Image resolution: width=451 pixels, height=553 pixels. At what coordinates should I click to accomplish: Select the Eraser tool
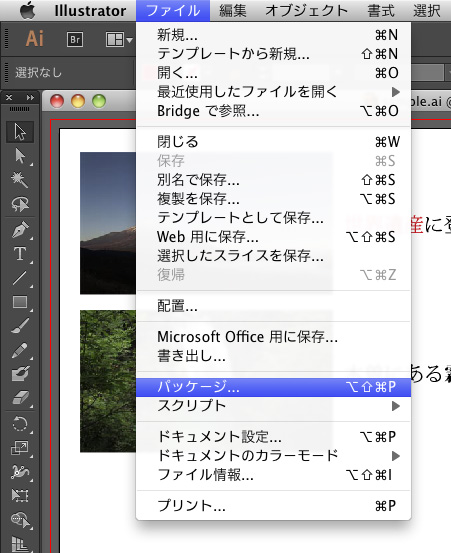point(20,398)
